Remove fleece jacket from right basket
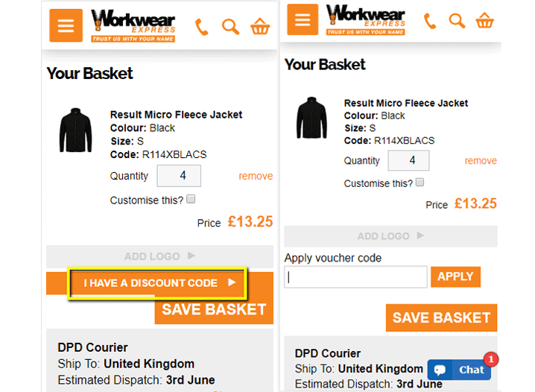 pyautogui.click(x=481, y=160)
